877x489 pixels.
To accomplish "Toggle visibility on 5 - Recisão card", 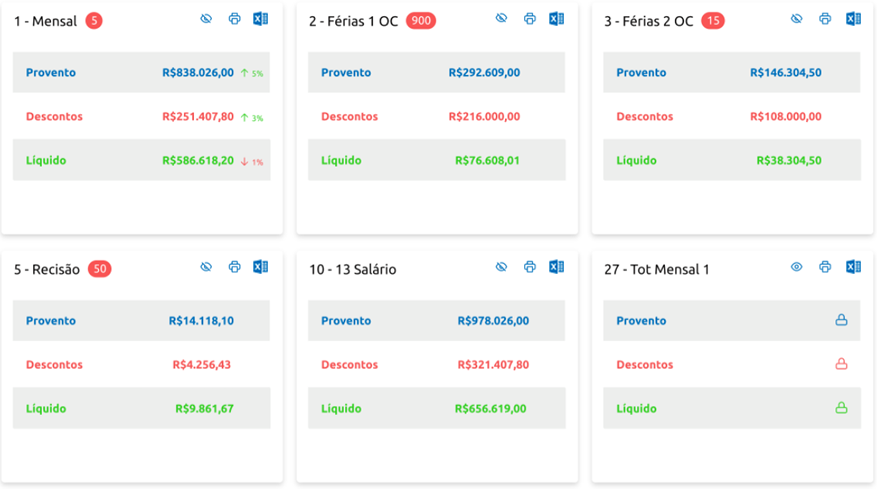I will coord(206,267).
